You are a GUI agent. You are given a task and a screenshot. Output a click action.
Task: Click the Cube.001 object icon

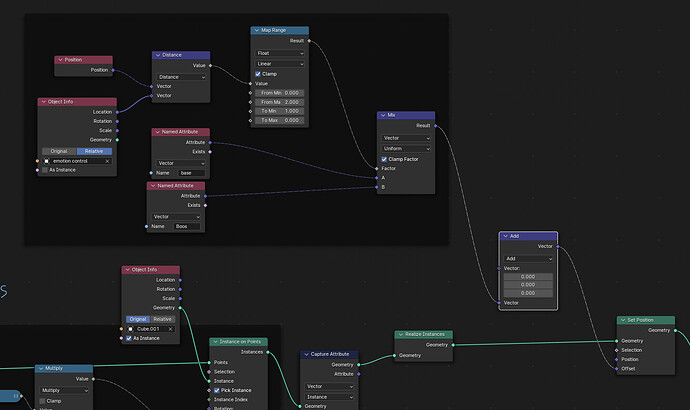click(x=130, y=329)
